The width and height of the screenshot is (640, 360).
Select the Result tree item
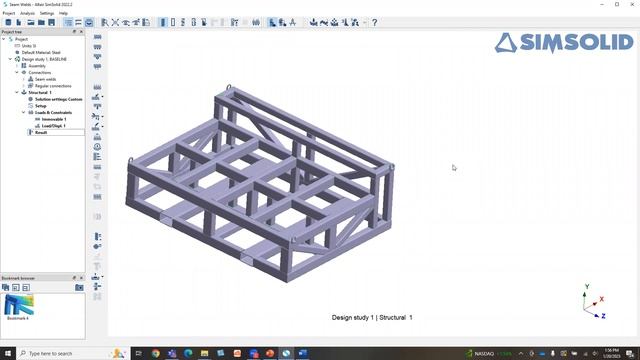pyautogui.click(x=41, y=132)
